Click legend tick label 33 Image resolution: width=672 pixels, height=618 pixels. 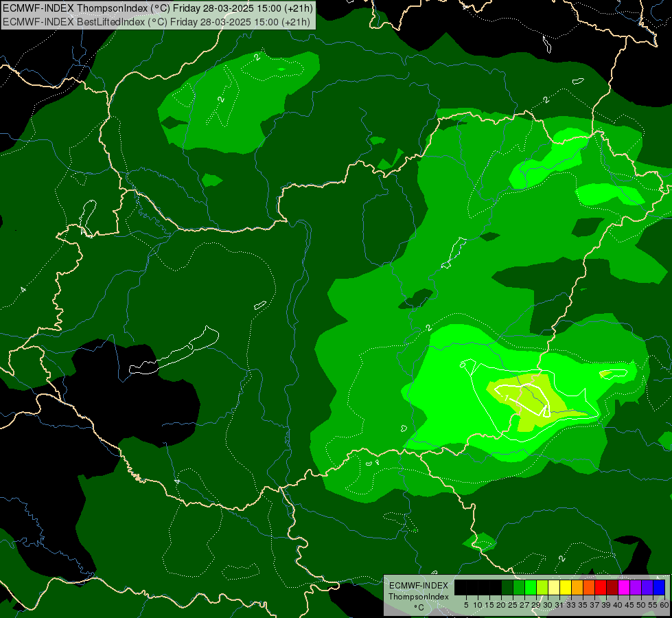(x=571, y=605)
